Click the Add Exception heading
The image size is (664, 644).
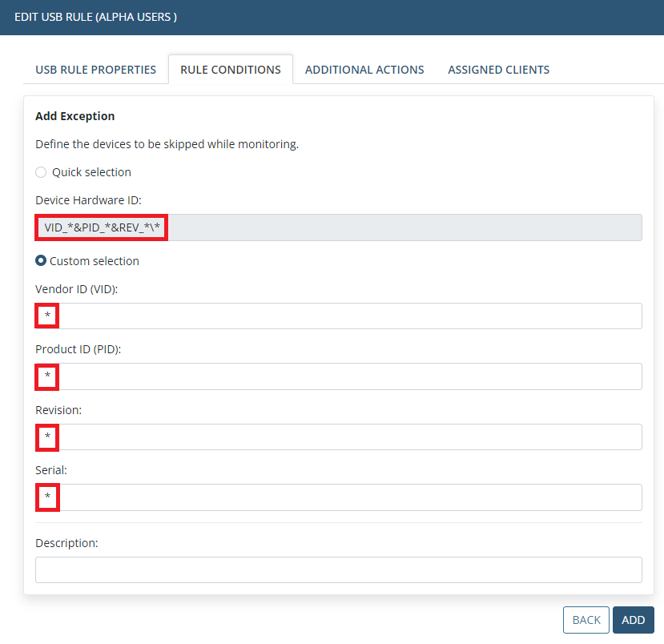(x=75, y=116)
